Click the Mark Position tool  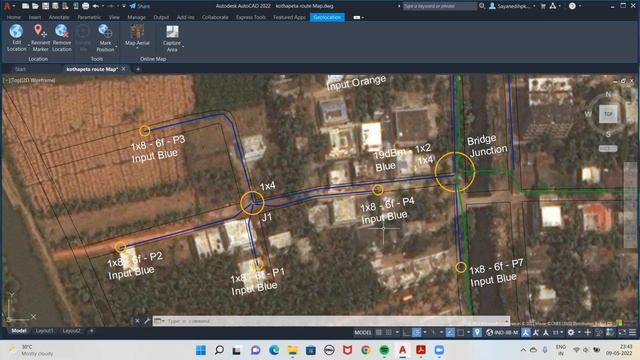click(105, 38)
